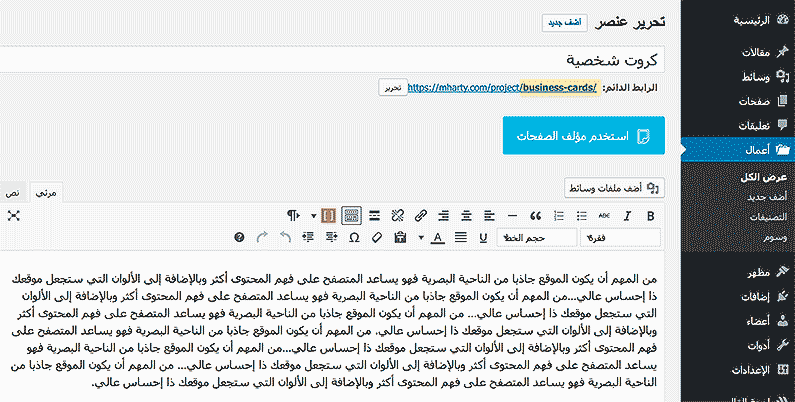795x402 pixels.
Task: Toggle paste as text mode
Action: [x=401, y=238]
